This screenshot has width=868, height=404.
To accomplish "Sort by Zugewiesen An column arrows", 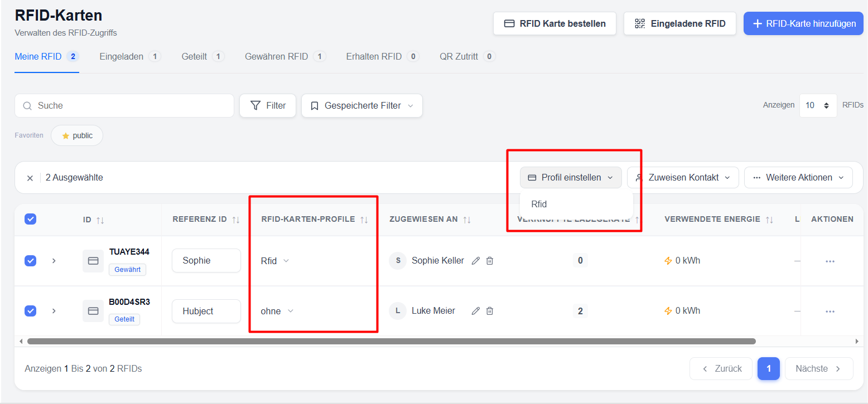I will [x=467, y=220].
